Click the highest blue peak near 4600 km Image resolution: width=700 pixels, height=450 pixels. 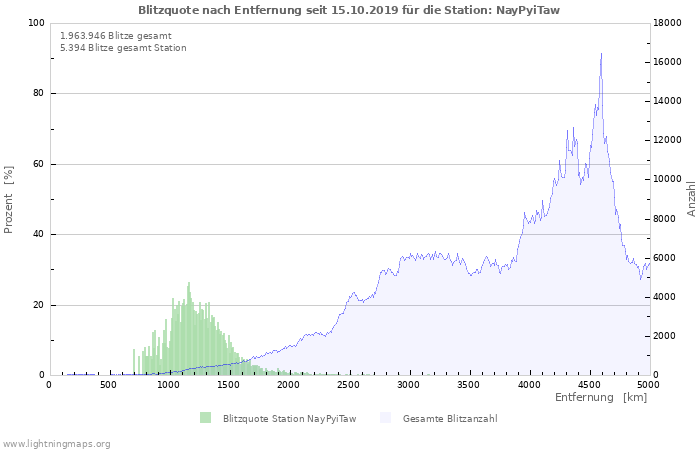601,55
